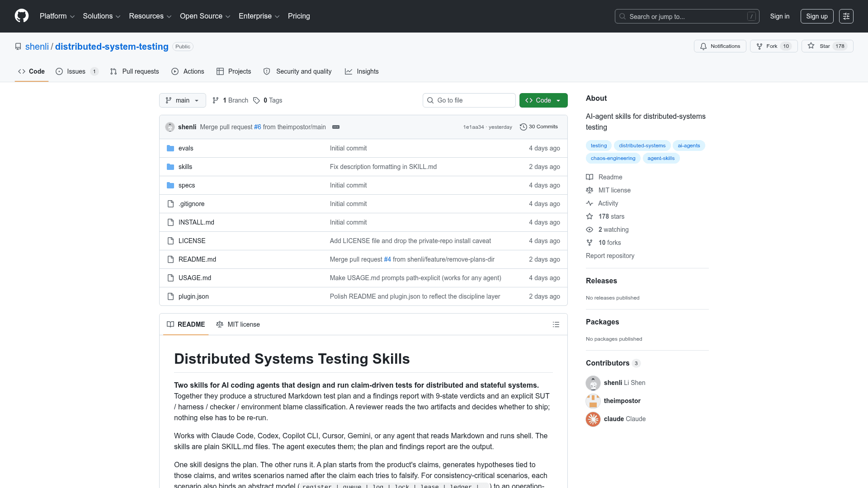Viewport: 868px width, 488px height.
Task: Click the Sign up button
Action: tap(817, 16)
